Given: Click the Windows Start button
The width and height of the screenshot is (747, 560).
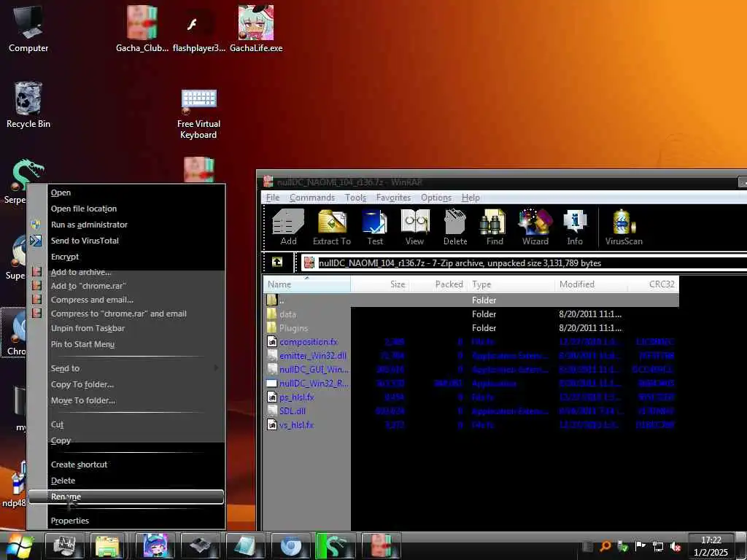Looking at the screenshot, I should click(18, 546).
